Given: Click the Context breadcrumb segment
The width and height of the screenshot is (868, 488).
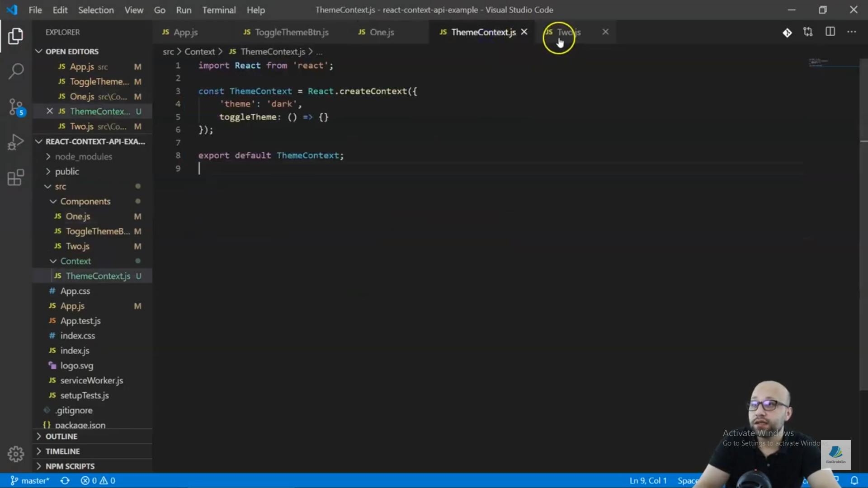Looking at the screenshot, I should point(199,52).
